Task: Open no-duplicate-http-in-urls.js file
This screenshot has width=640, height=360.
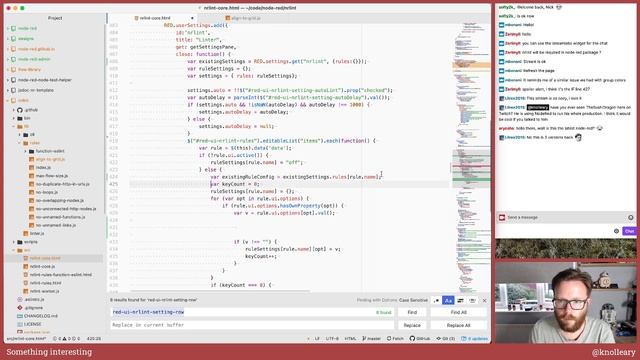Action: pyautogui.click(x=62, y=184)
